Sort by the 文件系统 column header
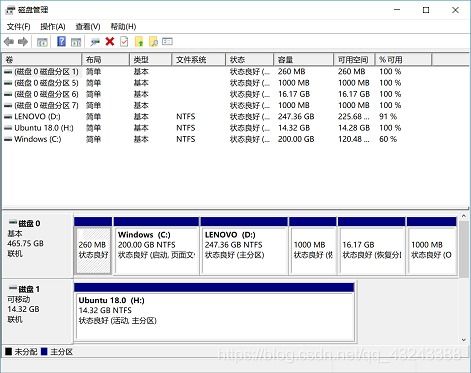The height and width of the screenshot is (373, 471). (199, 60)
